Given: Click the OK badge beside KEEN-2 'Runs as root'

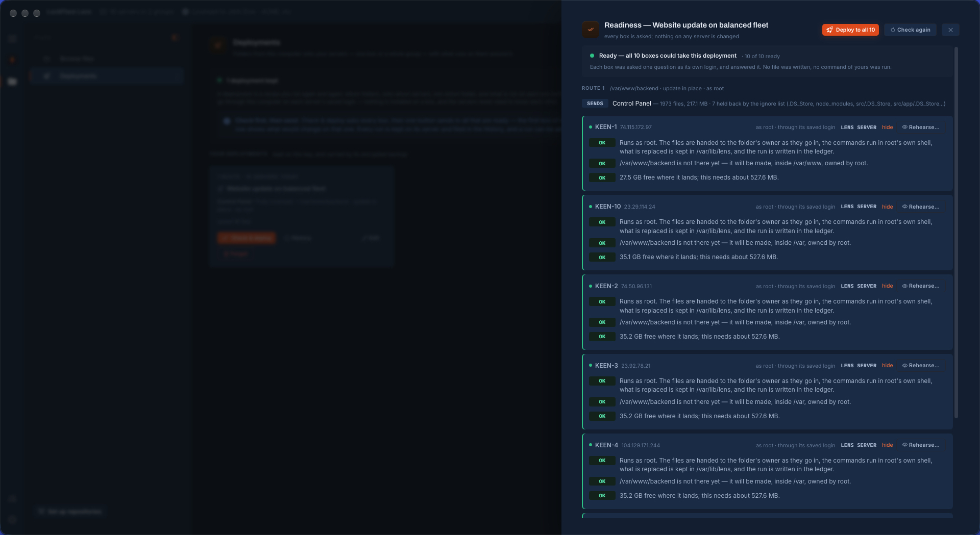Looking at the screenshot, I should click(602, 302).
